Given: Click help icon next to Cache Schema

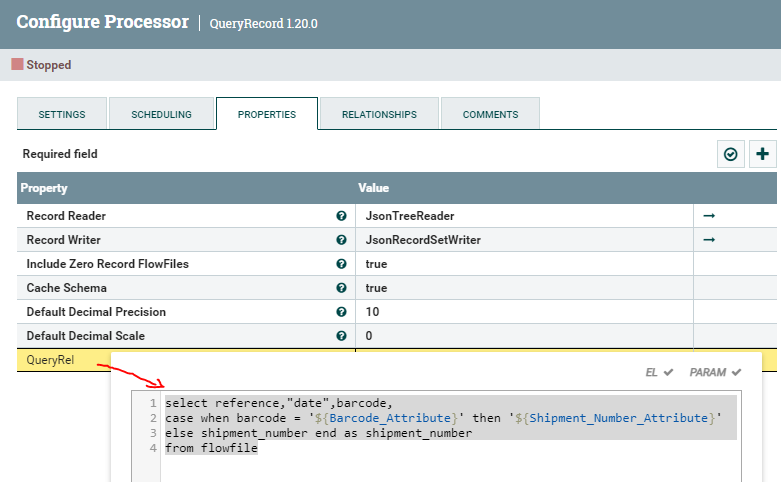Looking at the screenshot, I should click(x=341, y=288).
